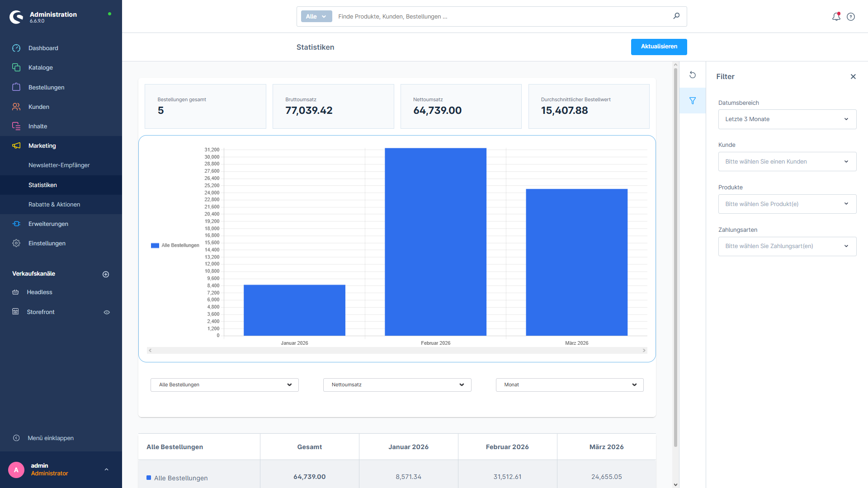Open the Alle search category selector

coord(316,17)
